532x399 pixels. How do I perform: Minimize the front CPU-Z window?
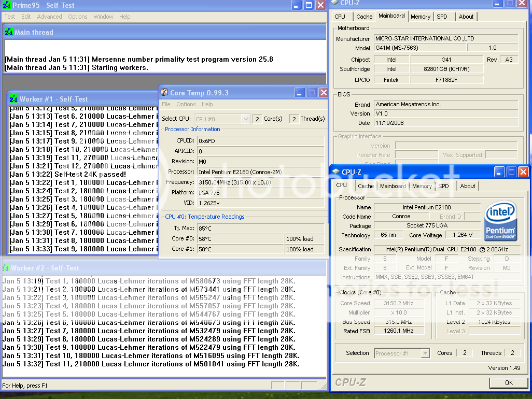499,172
